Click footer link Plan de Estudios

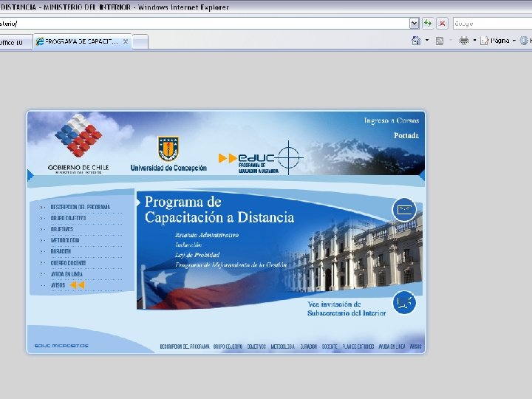click(358, 347)
